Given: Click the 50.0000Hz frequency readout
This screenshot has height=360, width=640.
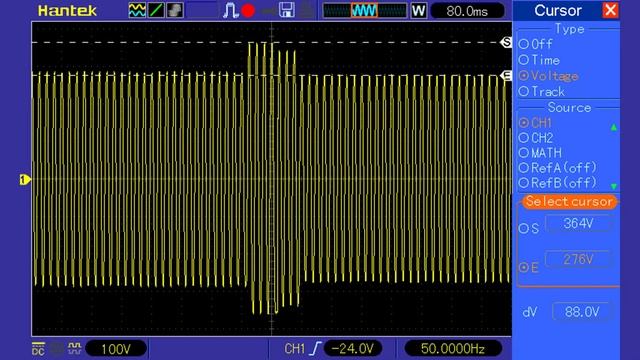Looking at the screenshot, I should coord(453,349).
